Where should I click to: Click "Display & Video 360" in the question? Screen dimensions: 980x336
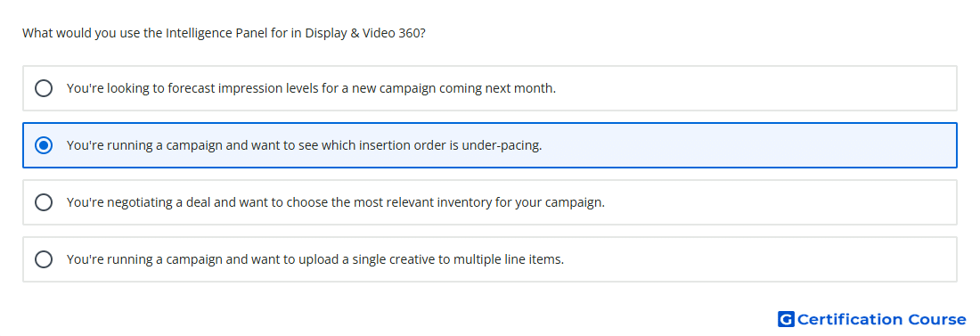363,33
